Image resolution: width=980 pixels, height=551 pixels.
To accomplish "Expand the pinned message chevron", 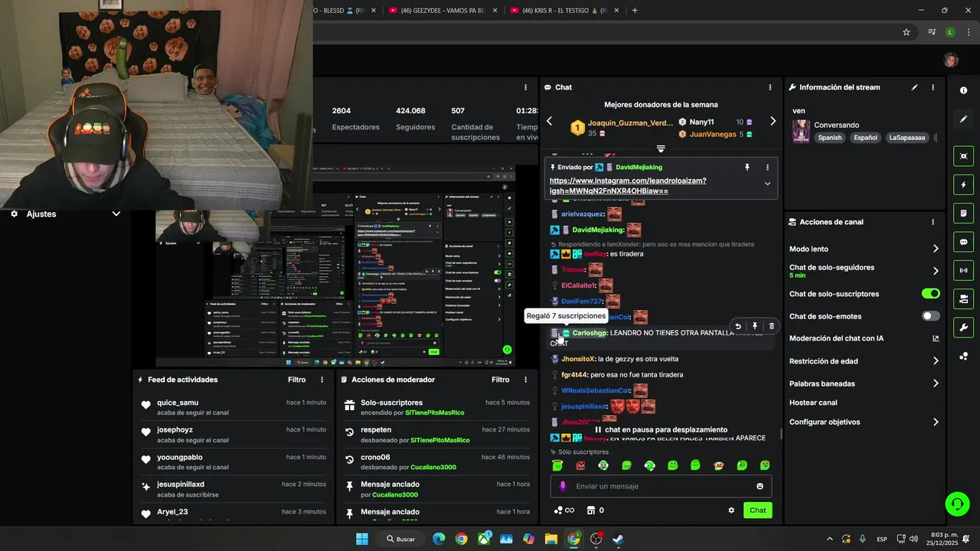I will [767, 184].
